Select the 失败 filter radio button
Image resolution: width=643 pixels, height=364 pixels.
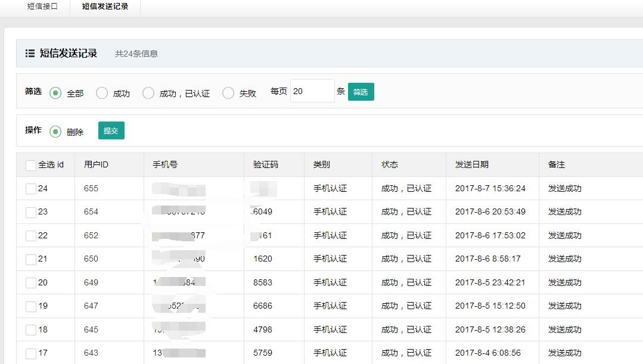click(x=228, y=93)
